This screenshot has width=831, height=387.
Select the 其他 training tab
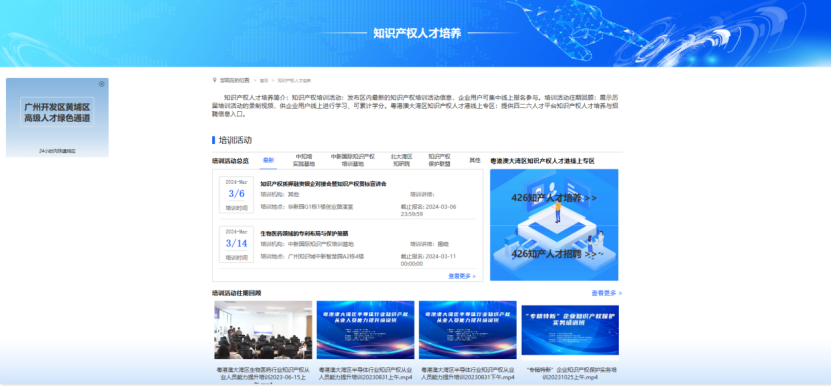coord(475,160)
